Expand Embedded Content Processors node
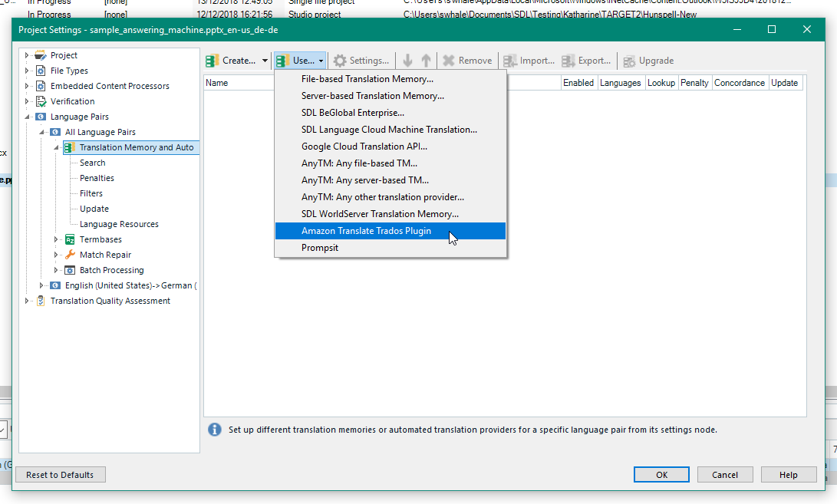The width and height of the screenshot is (837, 504). [x=27, y=86]
